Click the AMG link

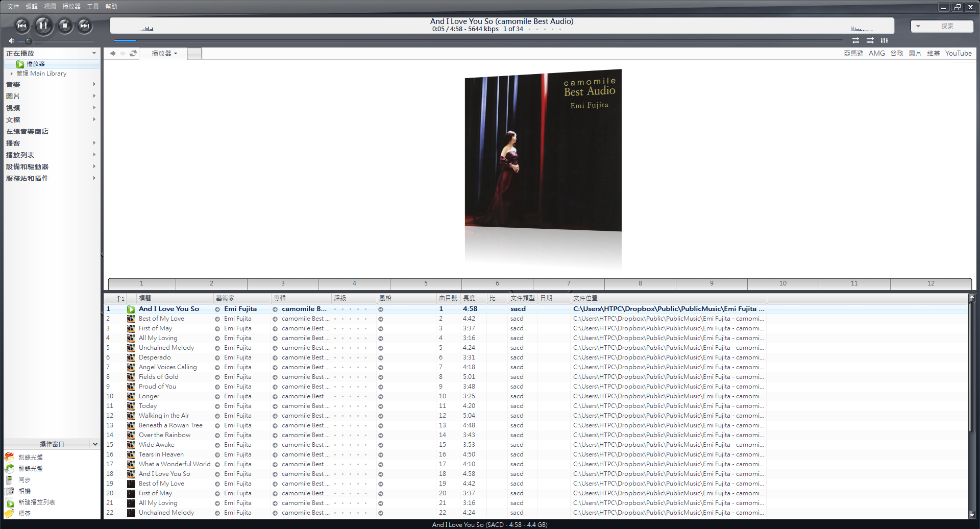coord(876,53)
